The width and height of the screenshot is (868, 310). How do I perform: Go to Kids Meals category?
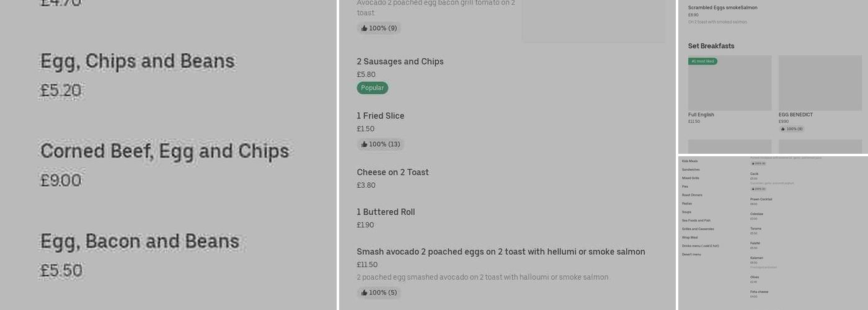[x=689, y=161]
